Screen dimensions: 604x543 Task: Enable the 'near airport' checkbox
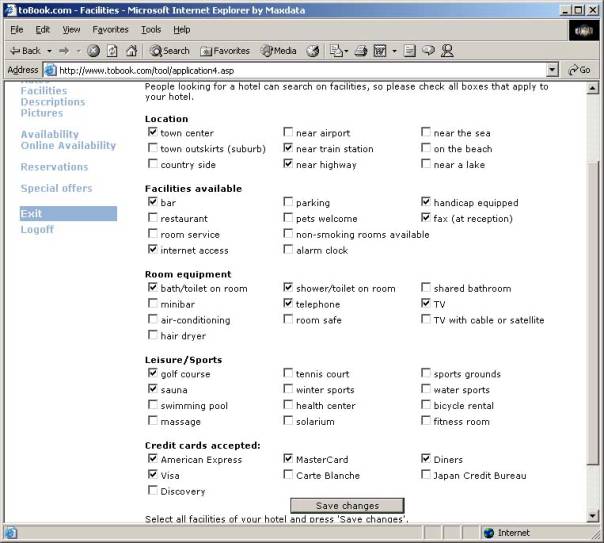[289, 132]
